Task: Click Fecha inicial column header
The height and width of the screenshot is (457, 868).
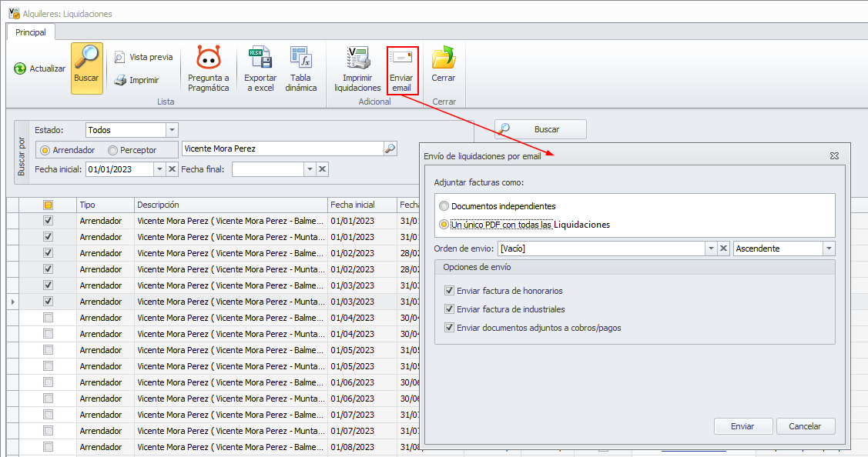Action: click(x=362, y=205)
